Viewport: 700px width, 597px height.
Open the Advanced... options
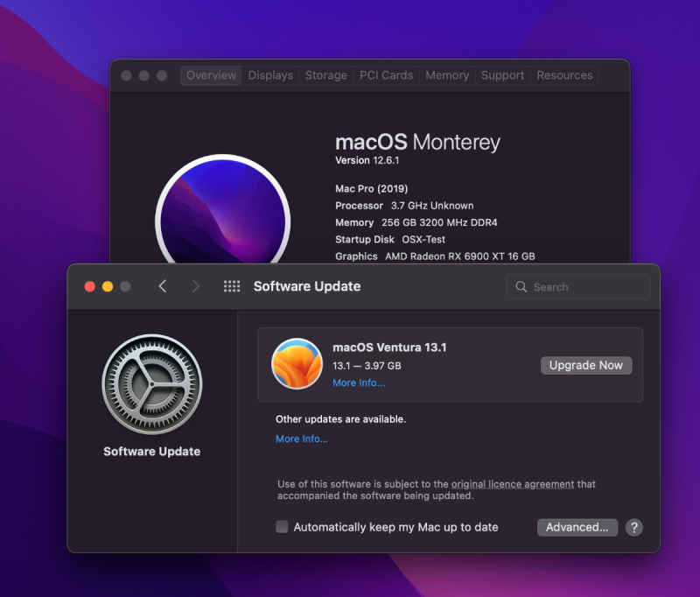click(577, 527)
